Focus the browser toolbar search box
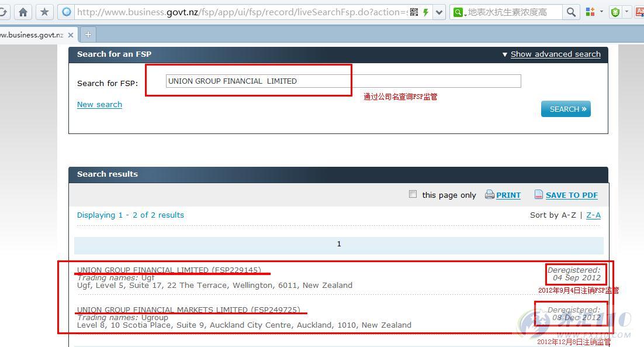The height and width of the screenshot is (347, 644). click(x=514, y=12)
